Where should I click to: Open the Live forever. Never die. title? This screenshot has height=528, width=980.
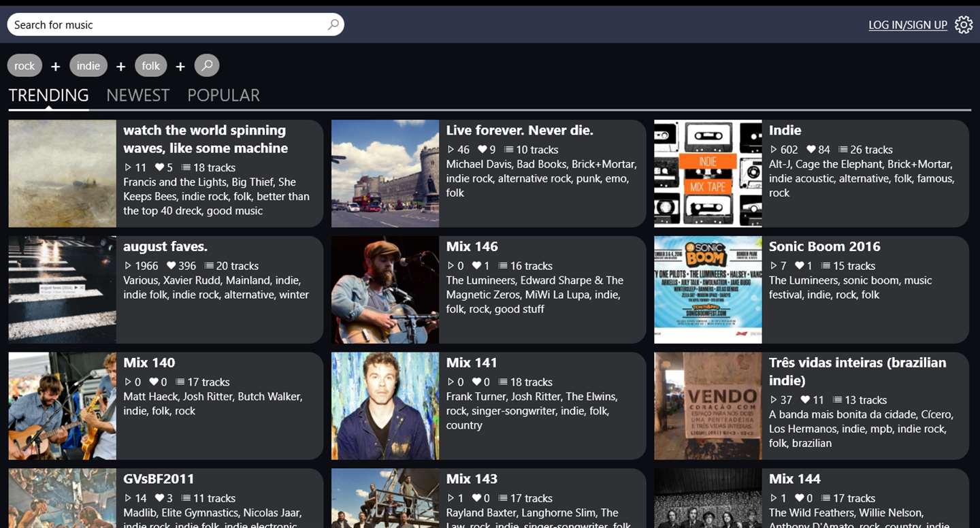519,130
